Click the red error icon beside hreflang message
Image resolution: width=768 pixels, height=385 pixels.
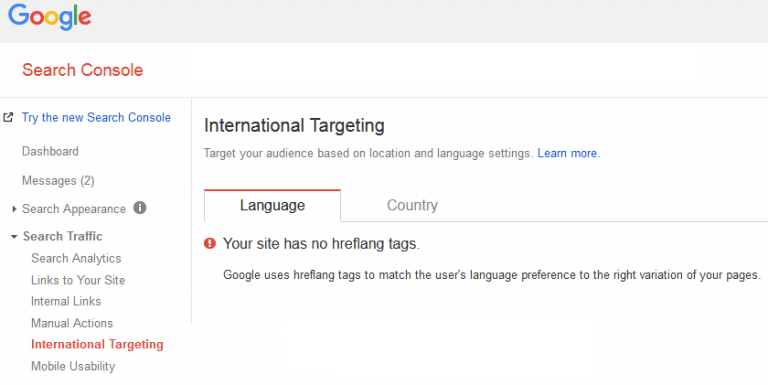(210, 243)
